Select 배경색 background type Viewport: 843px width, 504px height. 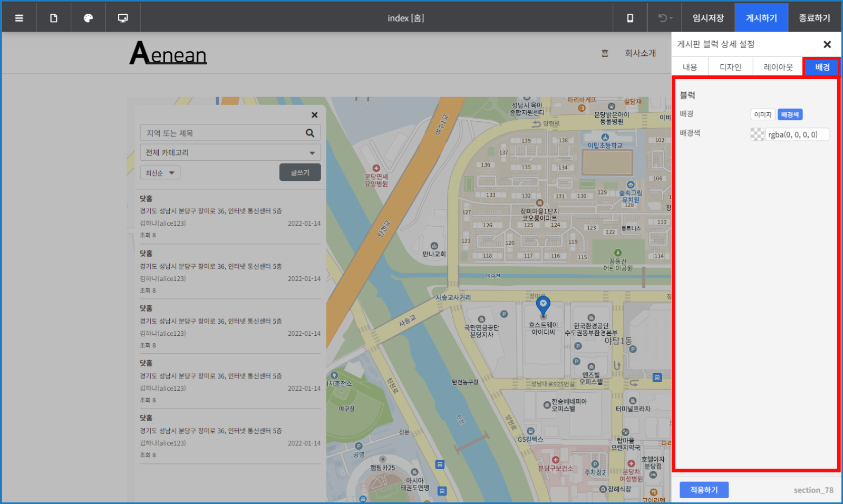click(789, 114)
